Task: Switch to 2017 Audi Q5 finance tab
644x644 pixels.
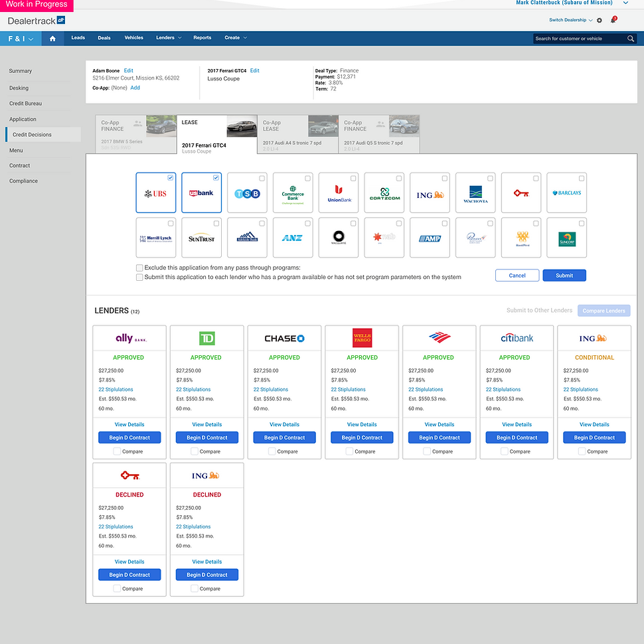Action: pyautogui.click(x=379, y=134)
